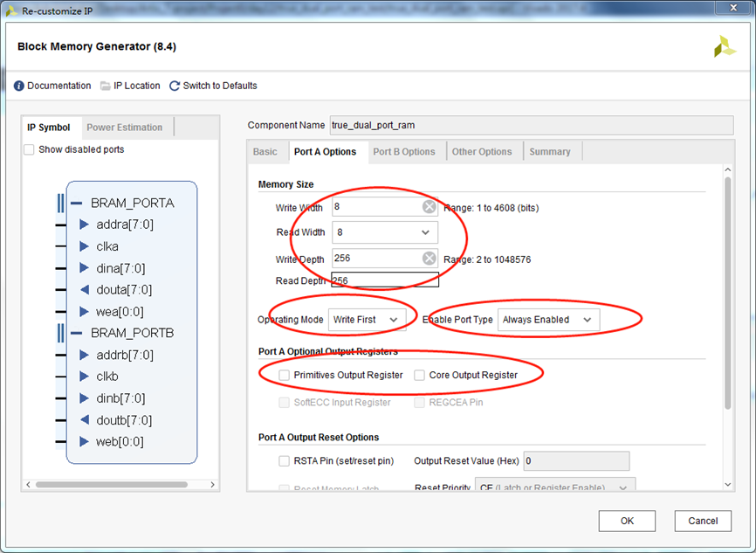
Task: Click the web[0:0] port arrow
Action: point(84,441)
